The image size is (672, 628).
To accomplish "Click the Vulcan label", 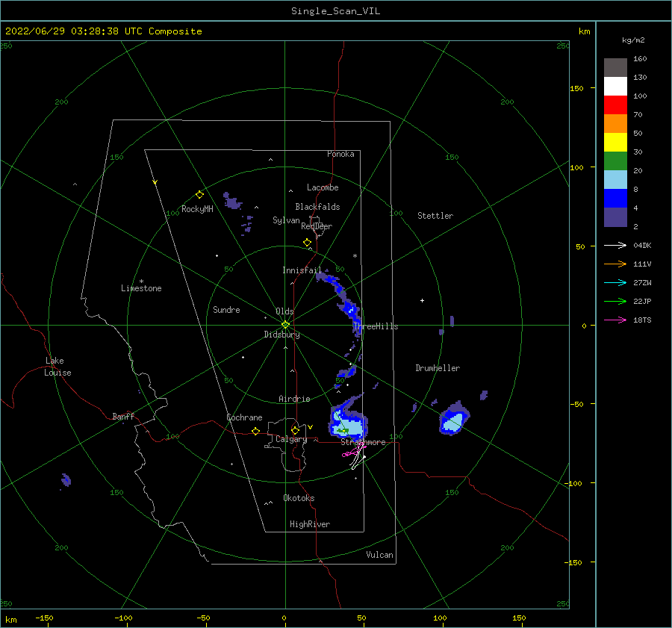I will [x=379, y=555].
